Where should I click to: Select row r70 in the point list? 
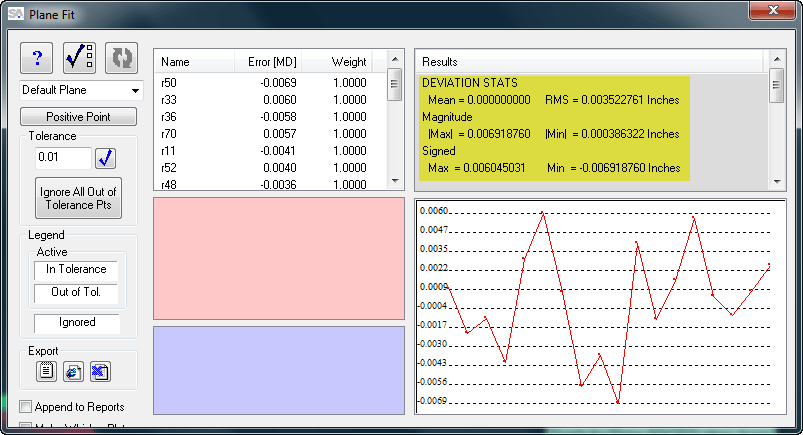(270, 134)
